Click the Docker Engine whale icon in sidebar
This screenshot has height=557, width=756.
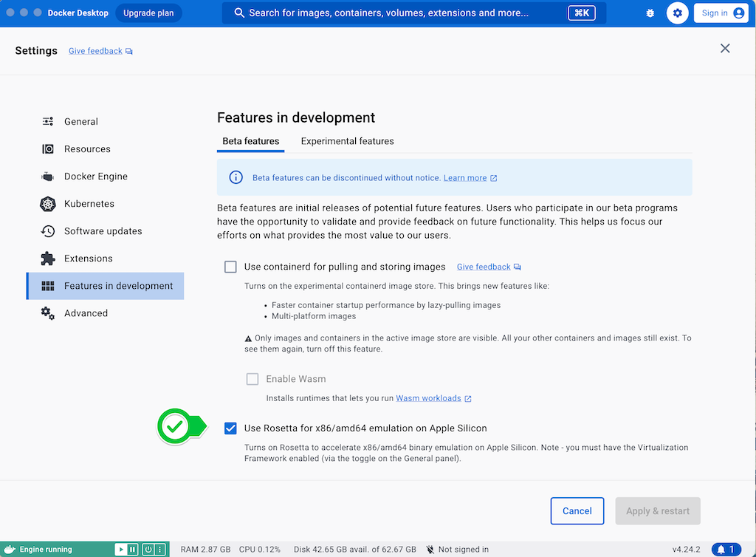point(48,177)
